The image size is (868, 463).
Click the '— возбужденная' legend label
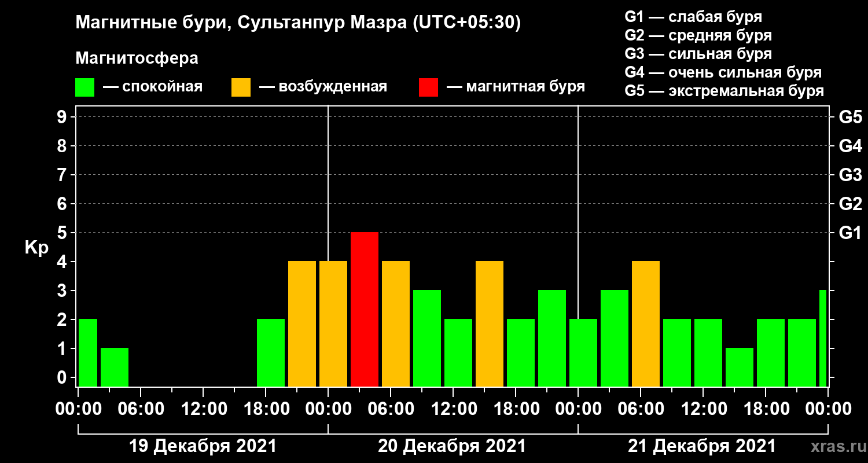(323, 87)
